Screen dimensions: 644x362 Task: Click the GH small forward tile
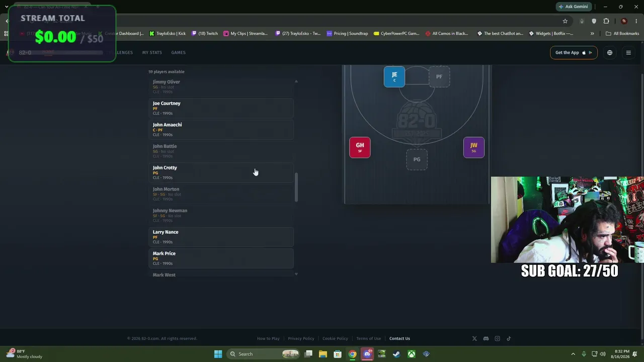360,147
